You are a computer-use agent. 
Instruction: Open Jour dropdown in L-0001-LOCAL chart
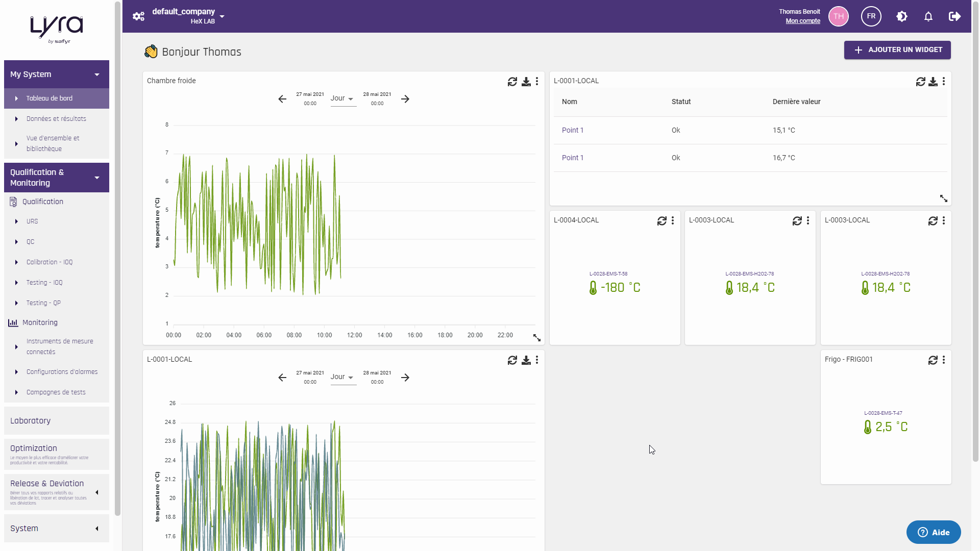[x=343, y=377]
